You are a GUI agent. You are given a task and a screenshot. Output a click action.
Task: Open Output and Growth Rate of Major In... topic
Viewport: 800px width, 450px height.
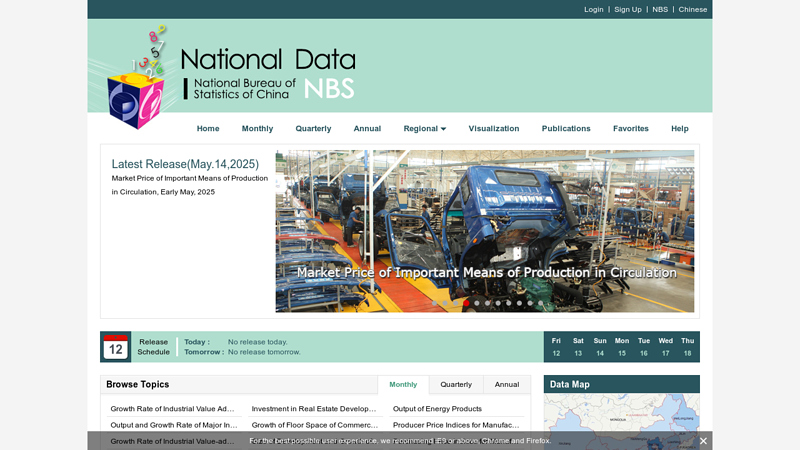[x=174, y=425]
